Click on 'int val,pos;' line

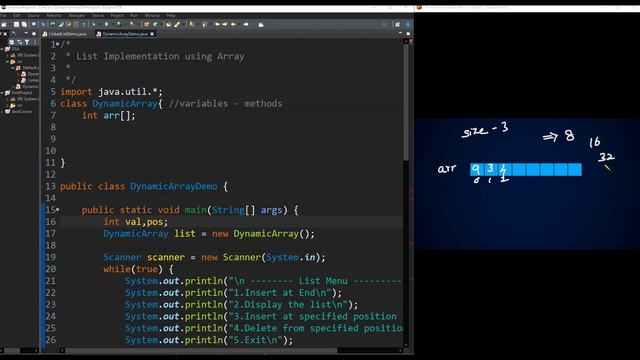(136, 222)
